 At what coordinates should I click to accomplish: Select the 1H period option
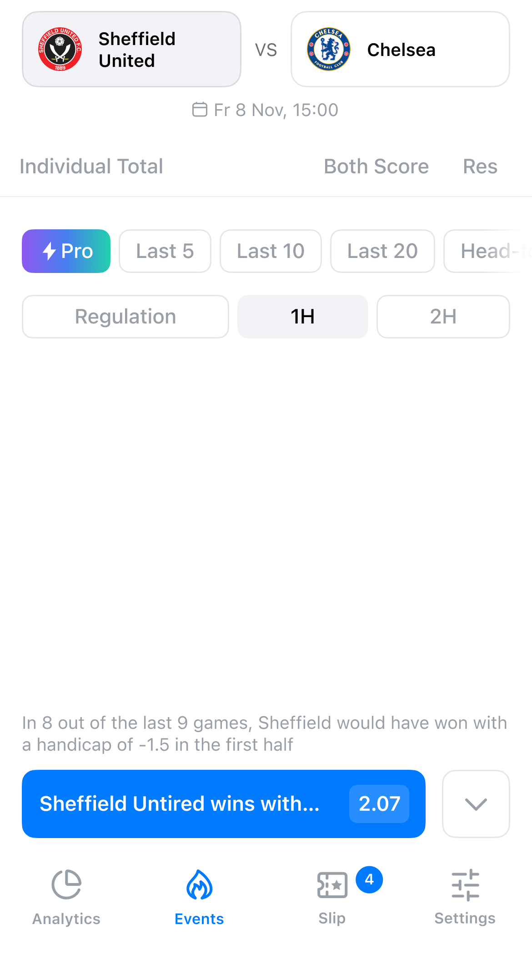point(303,317)
